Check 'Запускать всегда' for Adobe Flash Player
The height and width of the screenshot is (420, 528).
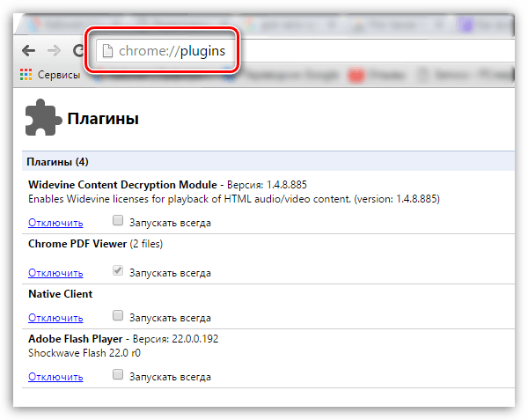tap(118, 374)
